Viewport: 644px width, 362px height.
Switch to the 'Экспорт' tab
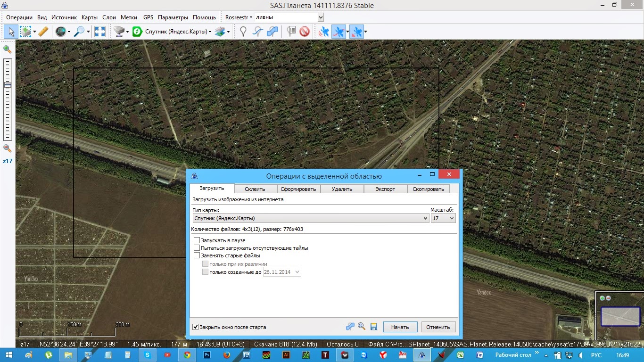(385, 189)
